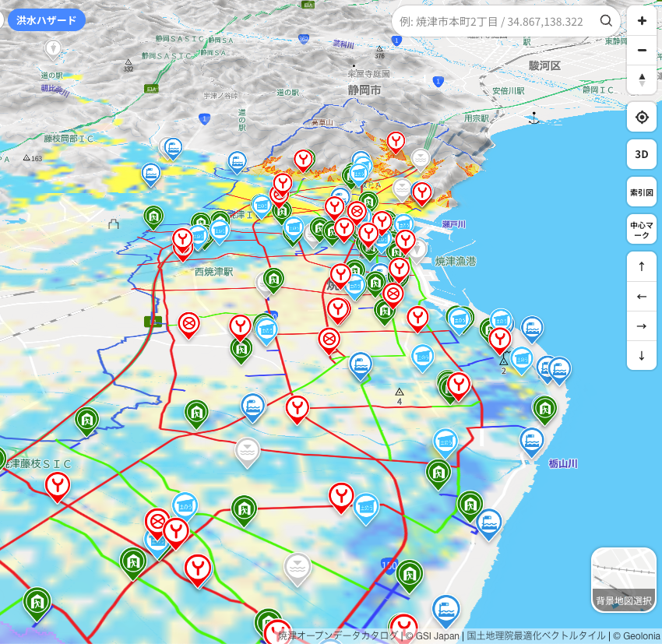Toggle the 3D view button
This screenshot has width=662, height=644.
[641, 154]
